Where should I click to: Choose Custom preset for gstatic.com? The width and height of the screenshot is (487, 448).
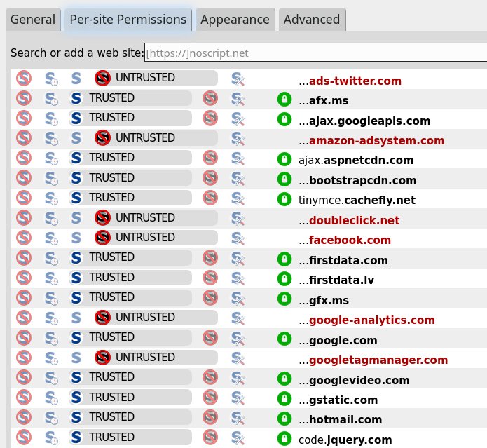coord(238,398)
